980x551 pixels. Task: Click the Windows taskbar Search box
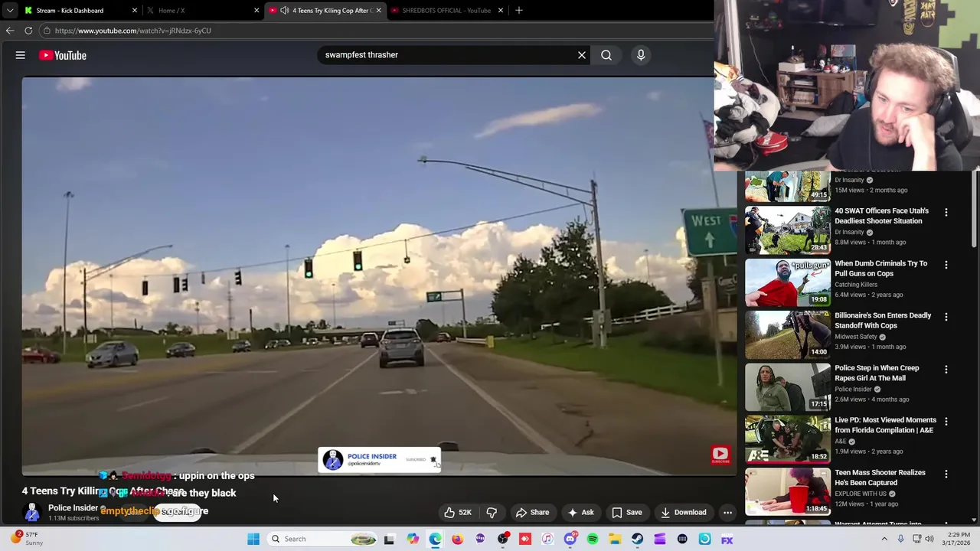pyautogui.click(x=322, y=539)
